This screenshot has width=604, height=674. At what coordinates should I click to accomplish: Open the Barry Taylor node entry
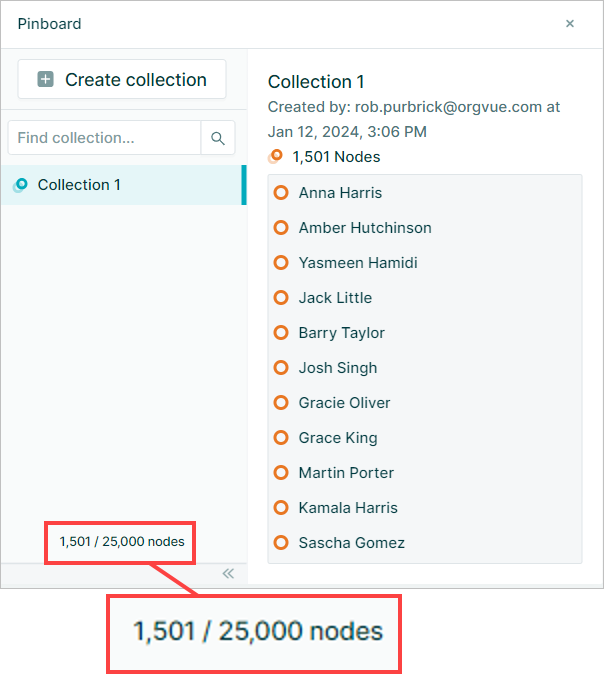pyautogui.click(x=342, y=333)
